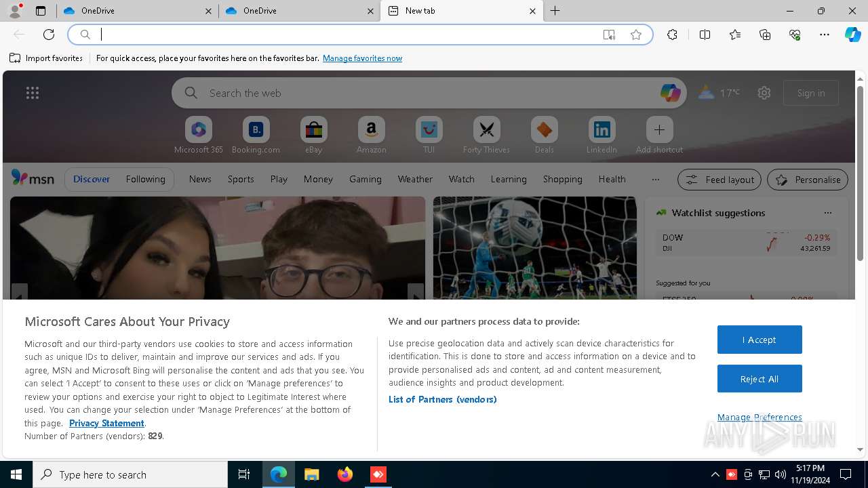Viewport: 868px width, 488px height.
Task: Open Copilot icon in search box
Action: click(670, 93)
